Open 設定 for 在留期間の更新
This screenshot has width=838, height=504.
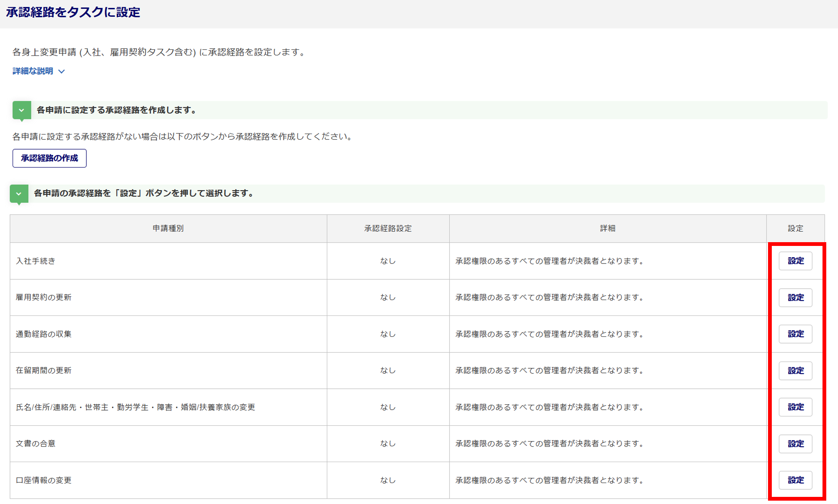click(x=795, y=371)
